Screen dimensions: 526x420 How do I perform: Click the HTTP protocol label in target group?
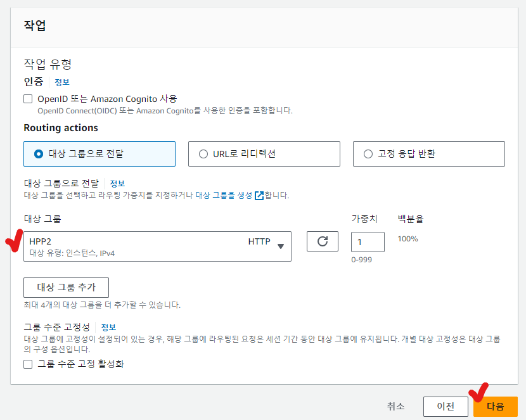tap(259, 241)
